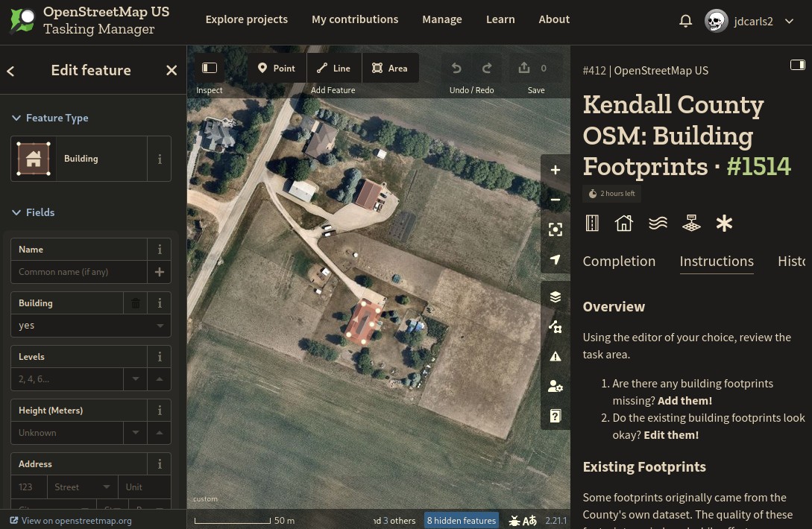Open the jdcarls2 user menu

(749, 21)
